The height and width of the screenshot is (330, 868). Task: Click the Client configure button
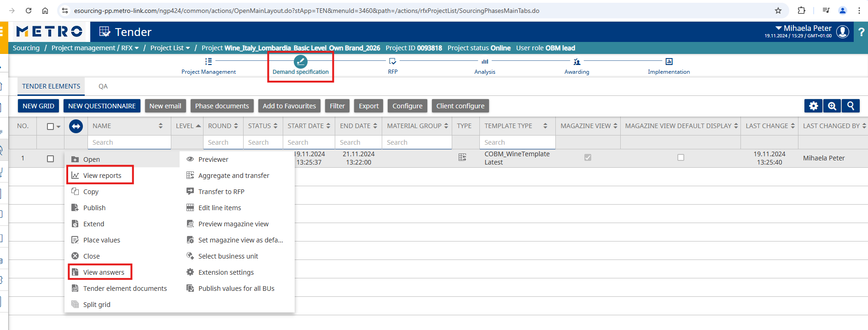click(460, 106)
